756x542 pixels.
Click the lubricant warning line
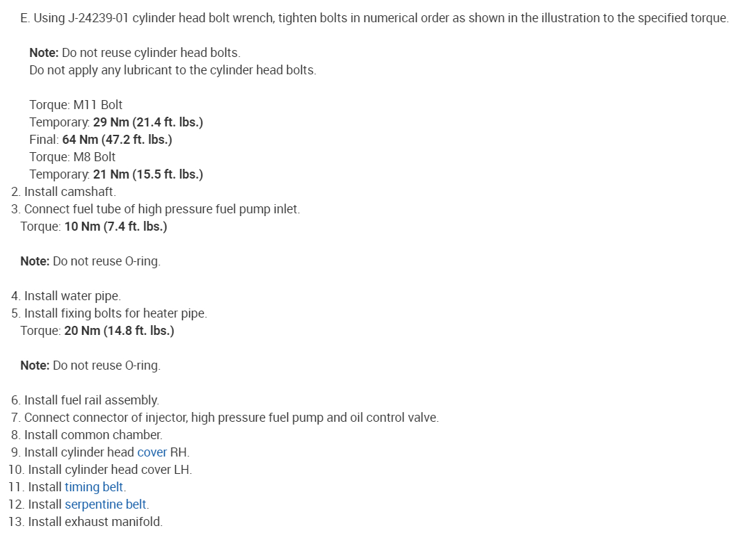click(x=172, y=70)
